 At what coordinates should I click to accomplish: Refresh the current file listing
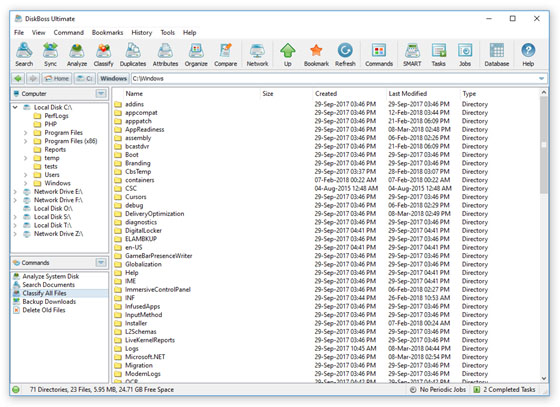click(x=345, y=55)
